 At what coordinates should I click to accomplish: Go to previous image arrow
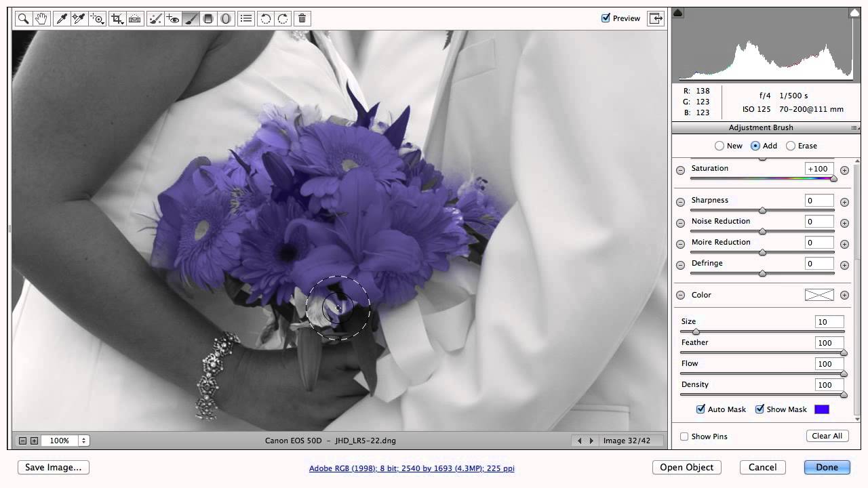pyautogui.click(x=579, y=441)
